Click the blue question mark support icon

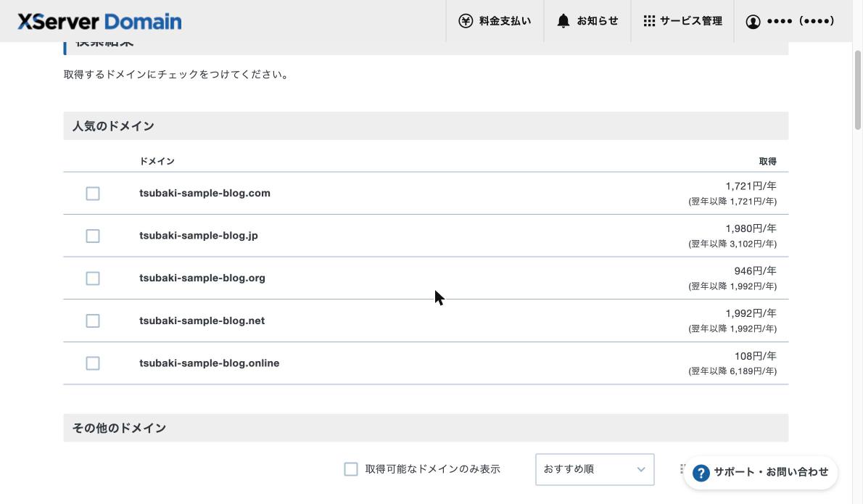click(701, 473)
